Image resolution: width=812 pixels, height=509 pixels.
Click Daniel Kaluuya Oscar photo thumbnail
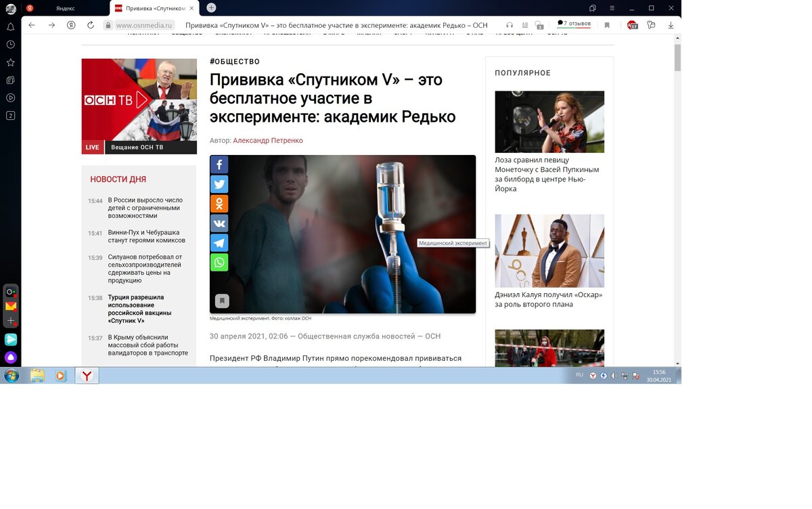(549, 251)
